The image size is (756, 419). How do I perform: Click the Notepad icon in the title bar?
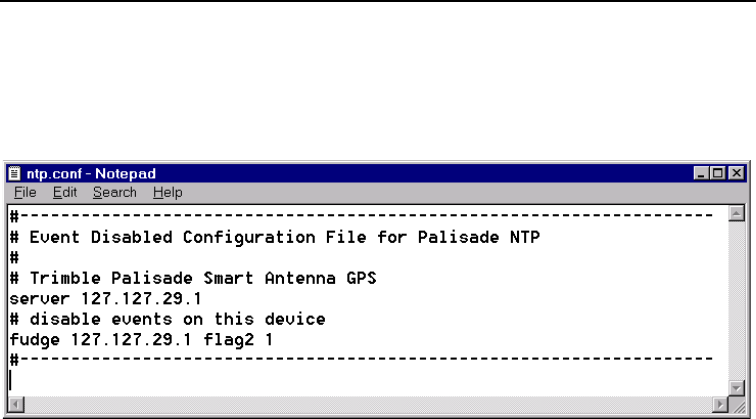tap(13, 175)
